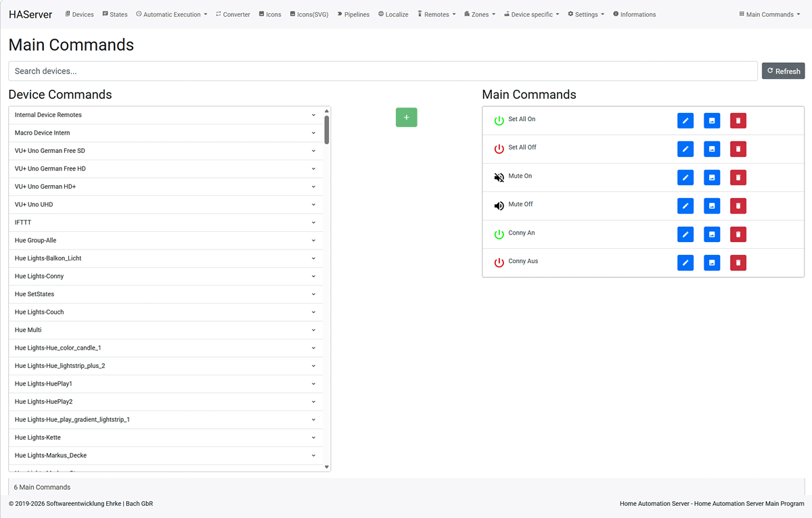Image resolution: width=812 pixels, height=518 pixels.
Task: Open the Zones dropdown menu
Action: [480, 14]
